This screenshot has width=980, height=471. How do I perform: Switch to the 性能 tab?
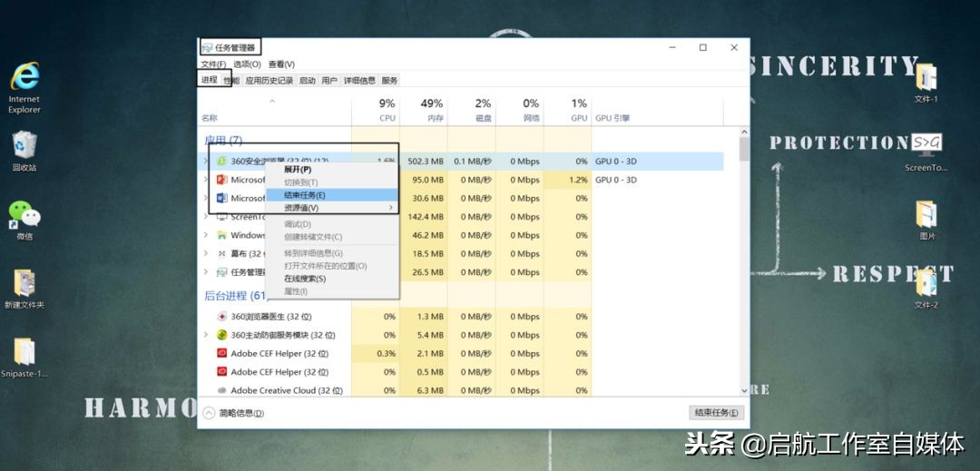pyautogui.click(x=232, y=80)
